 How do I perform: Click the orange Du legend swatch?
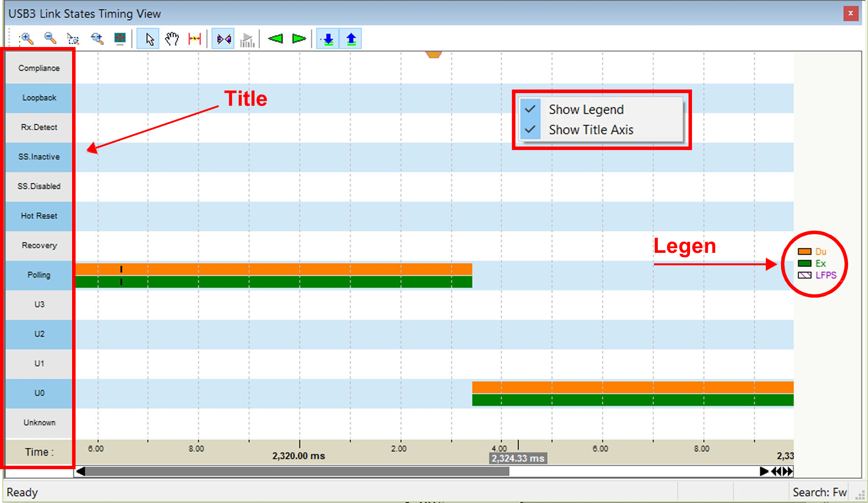coord(804,252)
